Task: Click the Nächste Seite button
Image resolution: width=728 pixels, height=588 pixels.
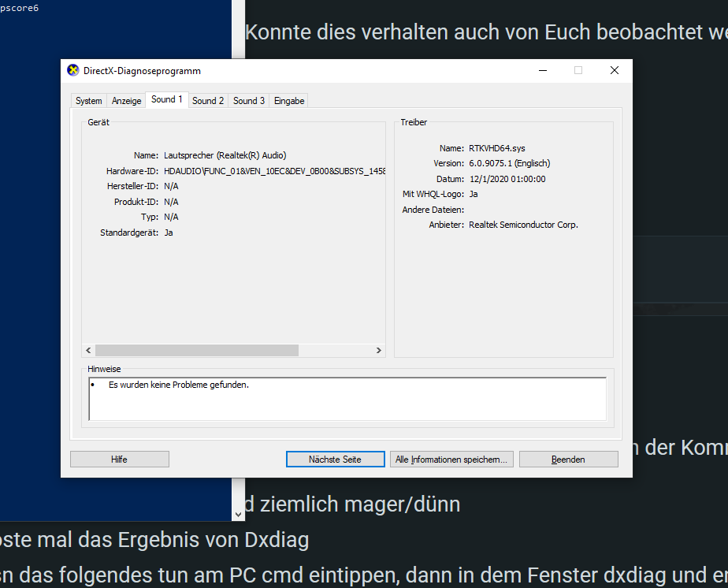Action: [x=335, y=460]
